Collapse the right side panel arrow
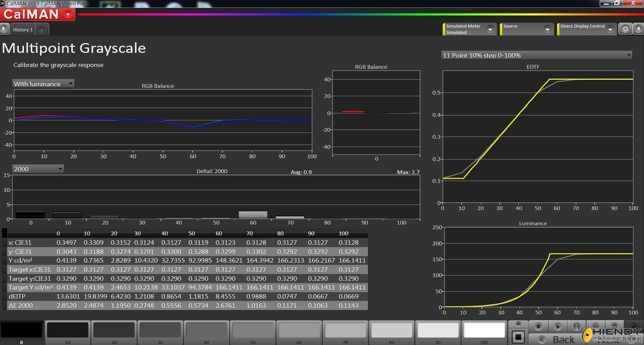 tap(638, 29)
